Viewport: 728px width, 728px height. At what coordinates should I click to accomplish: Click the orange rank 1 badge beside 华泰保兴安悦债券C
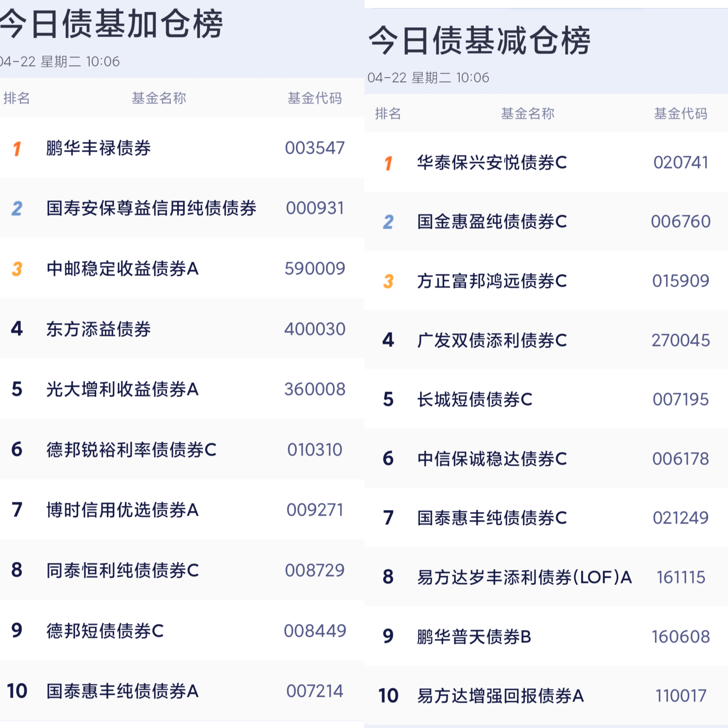(389, 163)
